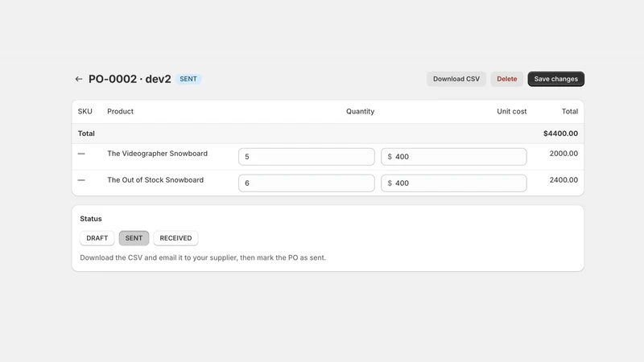Click the 2000.00 line total
This screenshot has height=362, width=644.
point(563,154)
